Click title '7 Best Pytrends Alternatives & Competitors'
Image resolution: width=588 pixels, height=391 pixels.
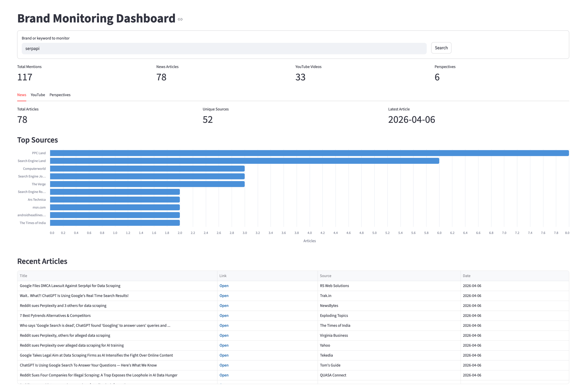click(x=55, y=315)
